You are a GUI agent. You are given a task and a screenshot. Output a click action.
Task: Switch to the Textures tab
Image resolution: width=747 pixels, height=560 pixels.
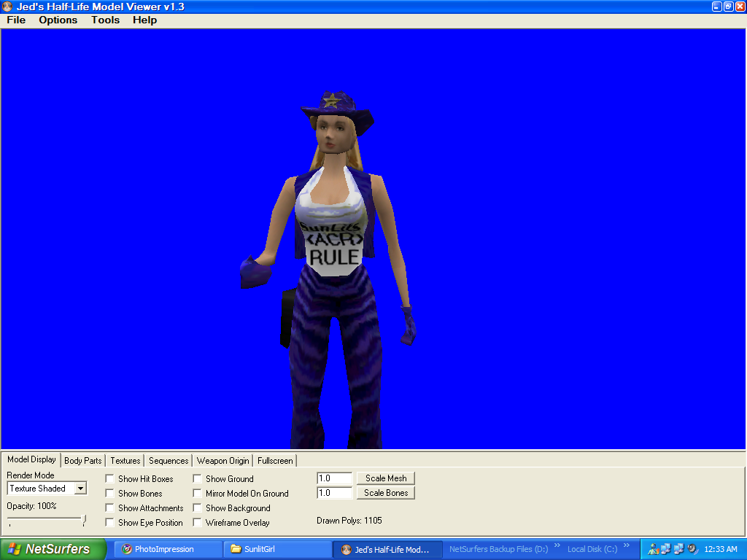pos(125,461)
